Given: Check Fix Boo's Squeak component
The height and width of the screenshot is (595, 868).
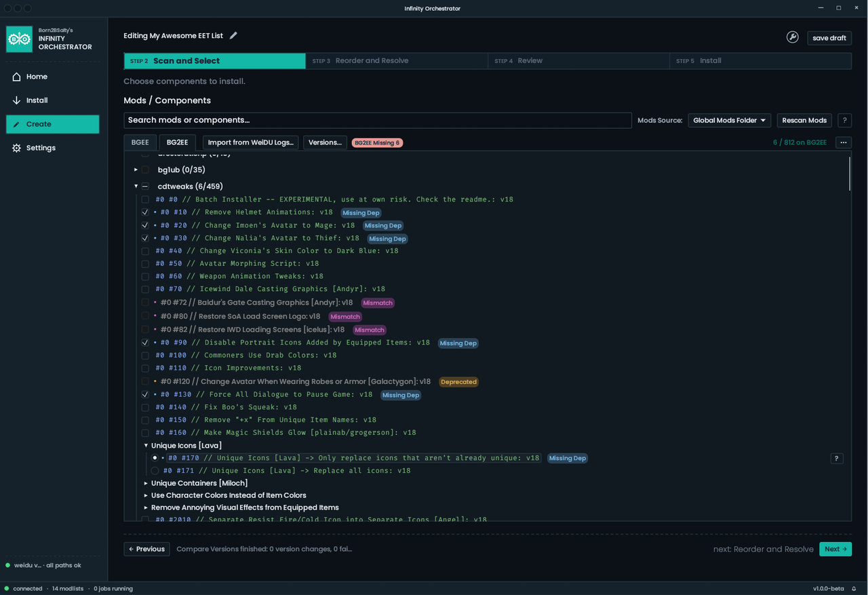Looking at the screenshot, I should pos(145,408).
